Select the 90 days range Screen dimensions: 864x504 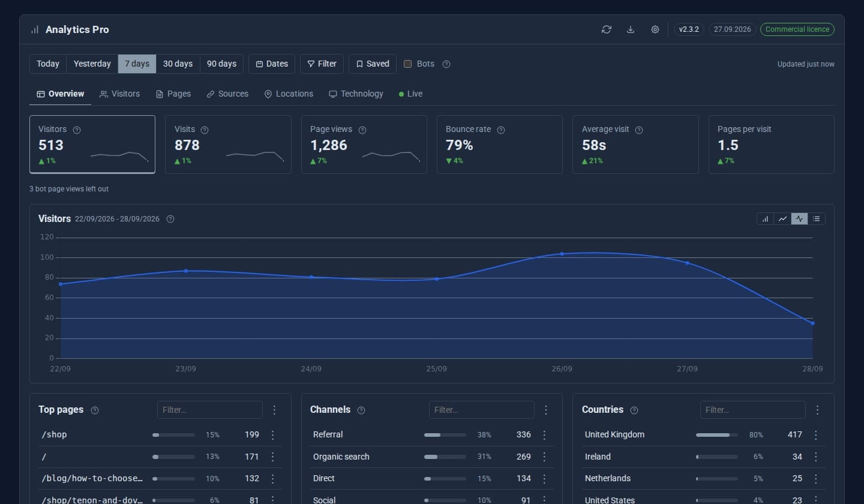(221, 64)
